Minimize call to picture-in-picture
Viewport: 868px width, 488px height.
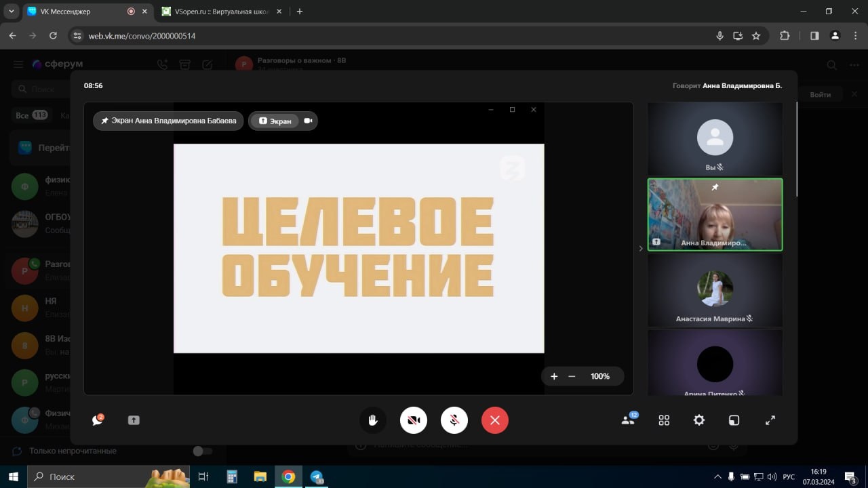click(x=734, y=420)
